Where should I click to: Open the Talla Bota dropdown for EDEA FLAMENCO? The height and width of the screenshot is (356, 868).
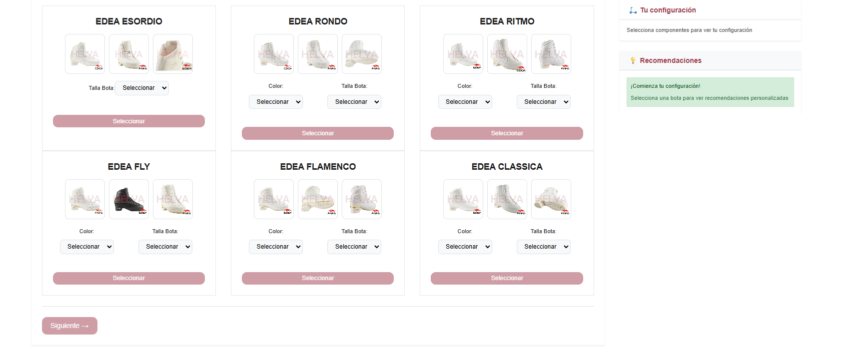tap(354, 247)
